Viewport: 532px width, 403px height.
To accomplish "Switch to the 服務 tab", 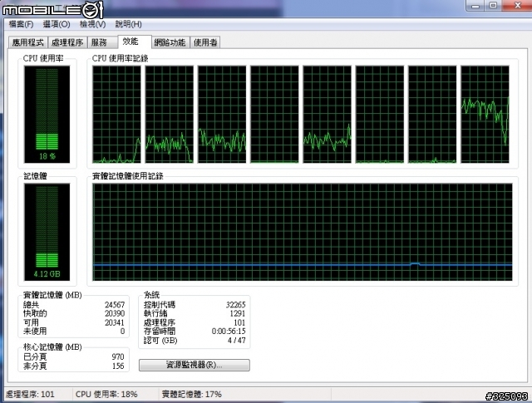I will 99,42.
